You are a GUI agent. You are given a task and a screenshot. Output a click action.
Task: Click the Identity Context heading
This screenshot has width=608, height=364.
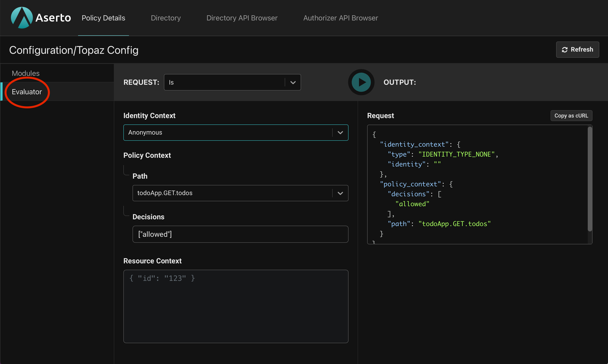tap(149, 116)
